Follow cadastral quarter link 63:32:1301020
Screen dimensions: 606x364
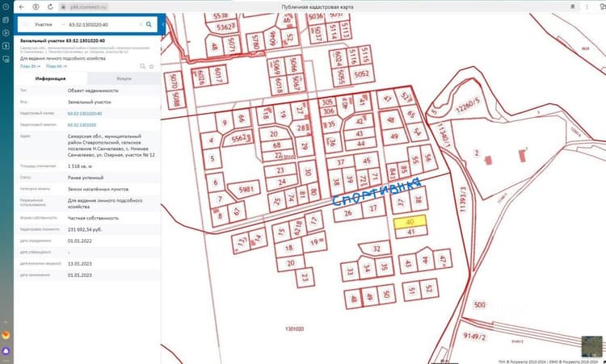(82, 125)
